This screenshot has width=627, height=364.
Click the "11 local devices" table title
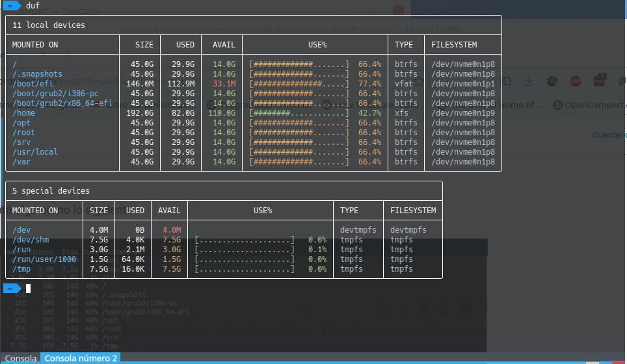tap(49, 25)
